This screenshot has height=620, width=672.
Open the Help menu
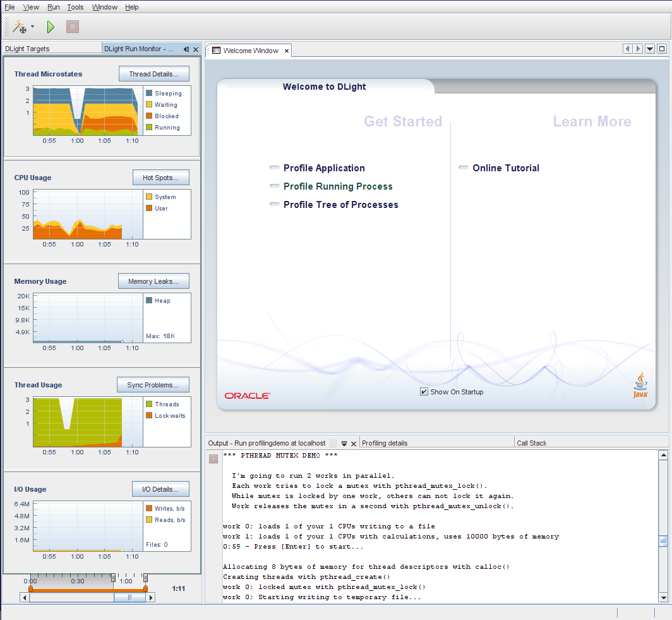[131, 8]
